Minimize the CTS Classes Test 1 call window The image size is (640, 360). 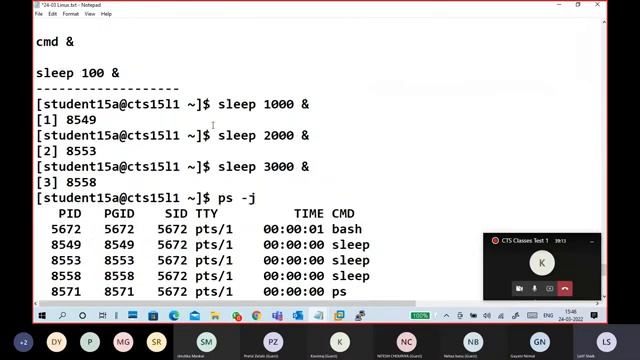point(592,241)
